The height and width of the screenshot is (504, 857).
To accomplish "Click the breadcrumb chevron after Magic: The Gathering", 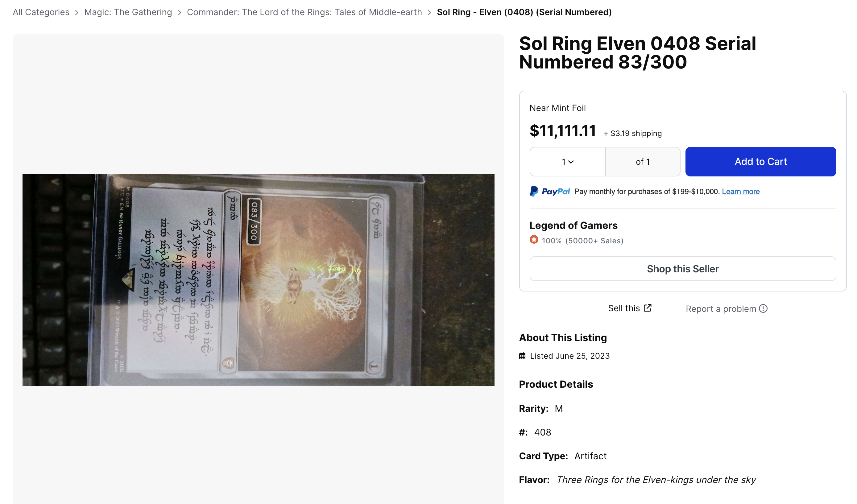I will tap(180, 13).
